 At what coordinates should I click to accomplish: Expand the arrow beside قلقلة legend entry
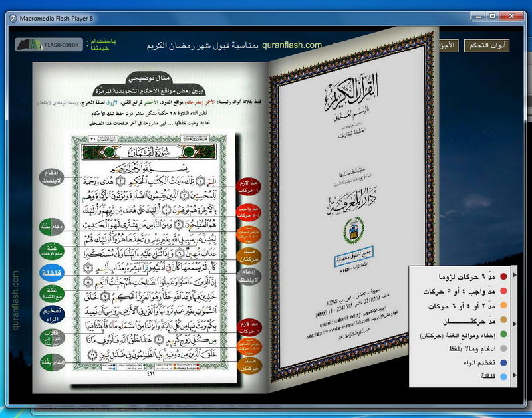515,375
